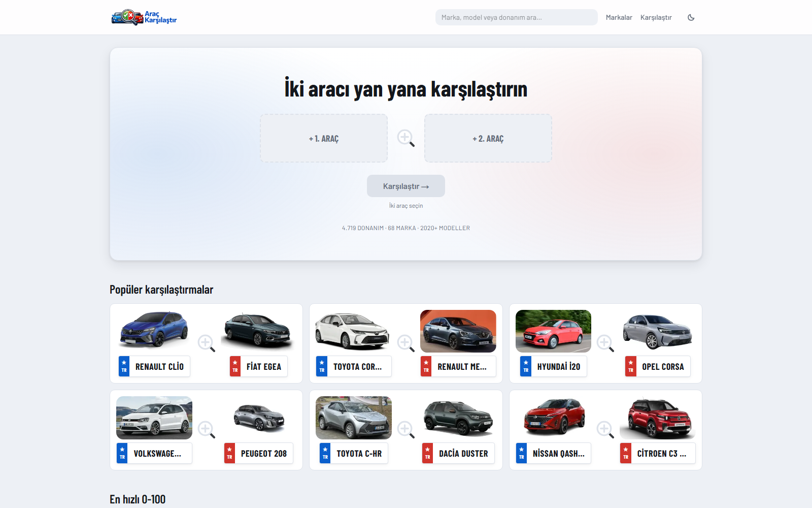Open Qashqai vs Citroen C3 magnifier icon
This screenshot has height=508, width=812.
(605, 430)
